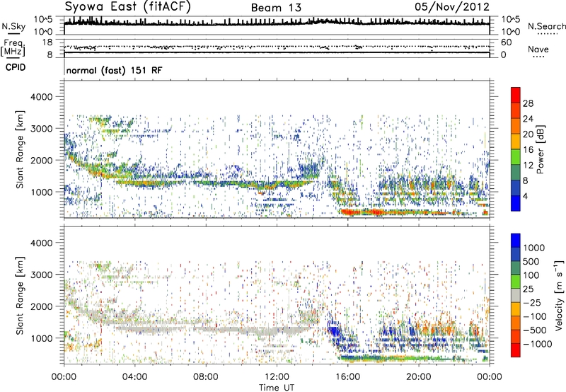Click the '12:00' time tick label
The width and height of the screenshot is (566, 392).
click(277, 377)
